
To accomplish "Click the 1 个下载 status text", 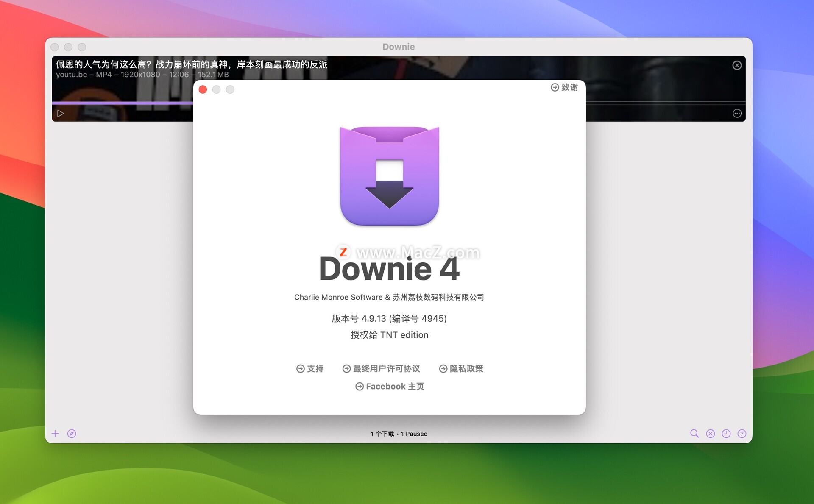I will point(399,434).
